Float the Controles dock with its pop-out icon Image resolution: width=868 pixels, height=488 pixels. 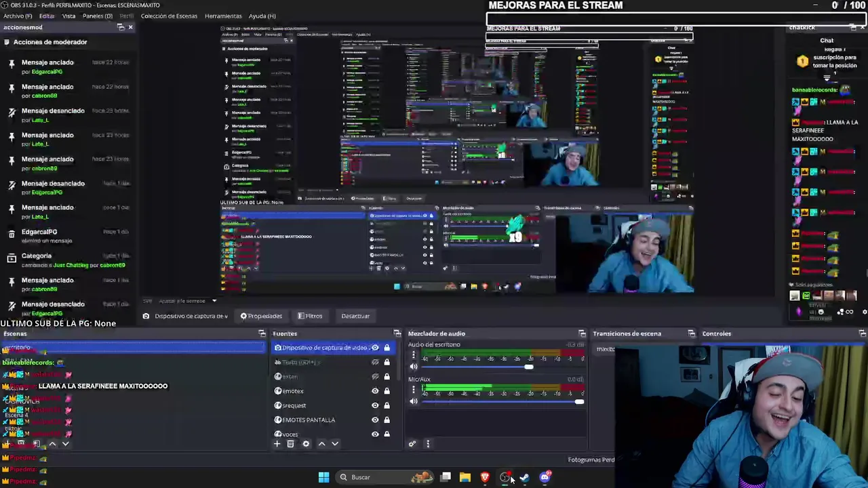click(862, 333)
